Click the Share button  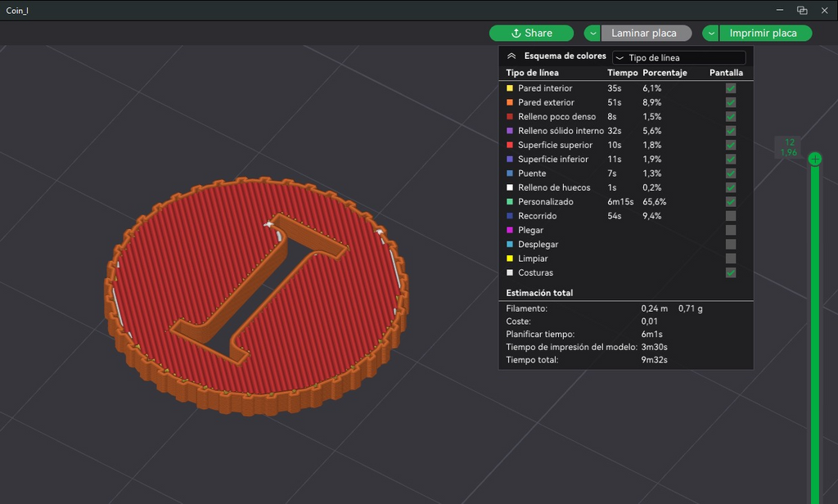(x=531, y=34)
